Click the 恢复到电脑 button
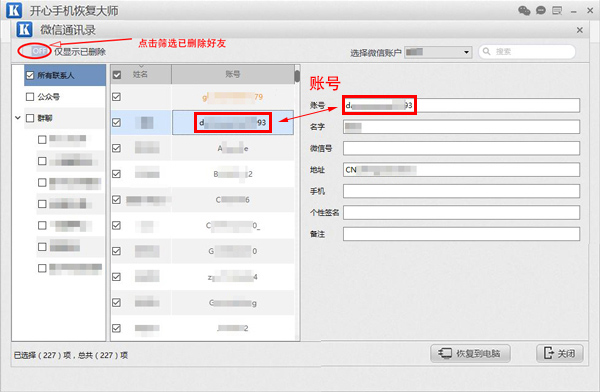600x392 pixels. pos(470,353)
